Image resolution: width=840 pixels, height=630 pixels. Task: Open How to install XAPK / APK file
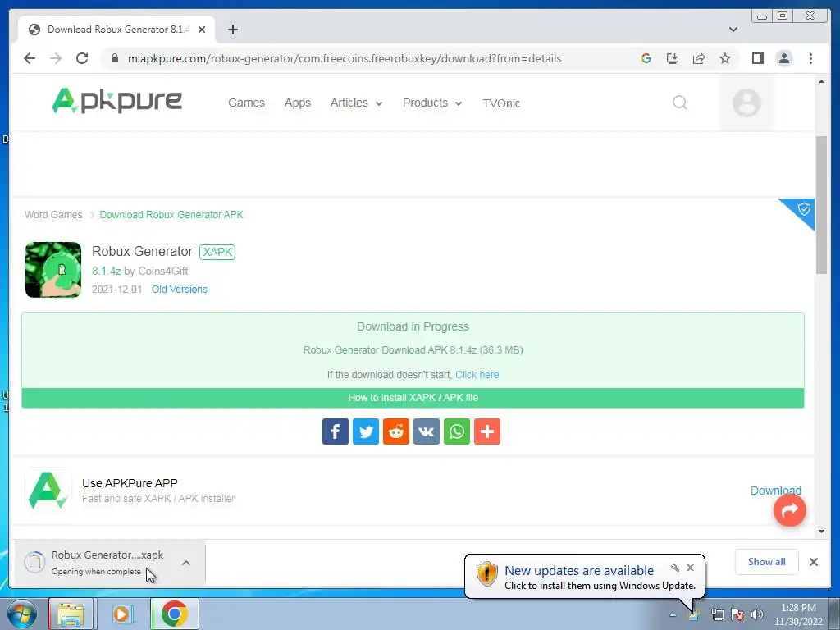[413, 398]
